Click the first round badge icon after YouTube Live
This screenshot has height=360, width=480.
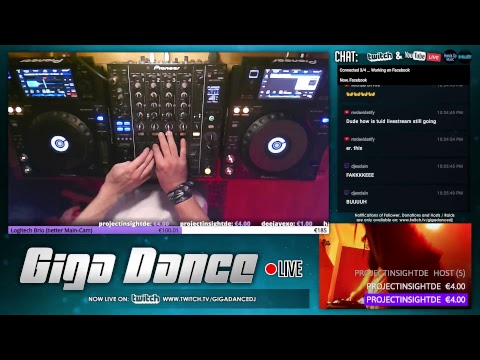coord(450,57)
